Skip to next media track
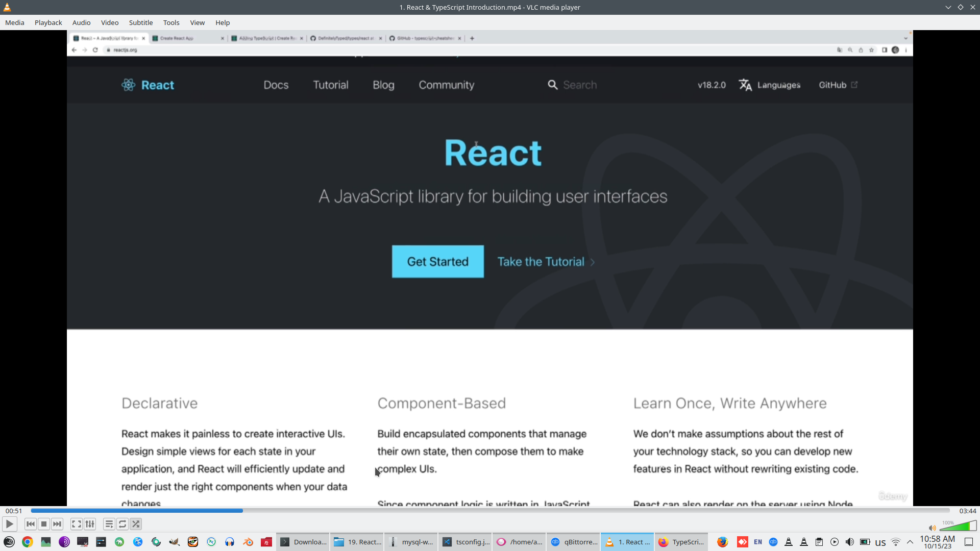The width and height of the screenshot is (980, 551). coord(57,524)
